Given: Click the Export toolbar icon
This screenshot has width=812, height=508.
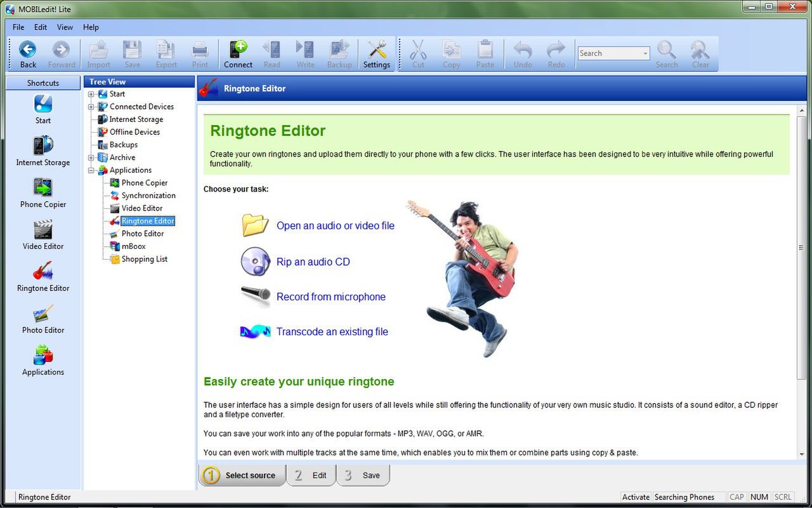Looking at the screenshot, I should 166,54.
